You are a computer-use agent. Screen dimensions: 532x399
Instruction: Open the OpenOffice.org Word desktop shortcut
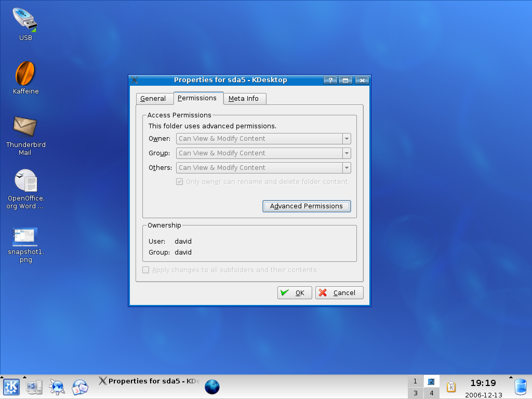point(25,181)
